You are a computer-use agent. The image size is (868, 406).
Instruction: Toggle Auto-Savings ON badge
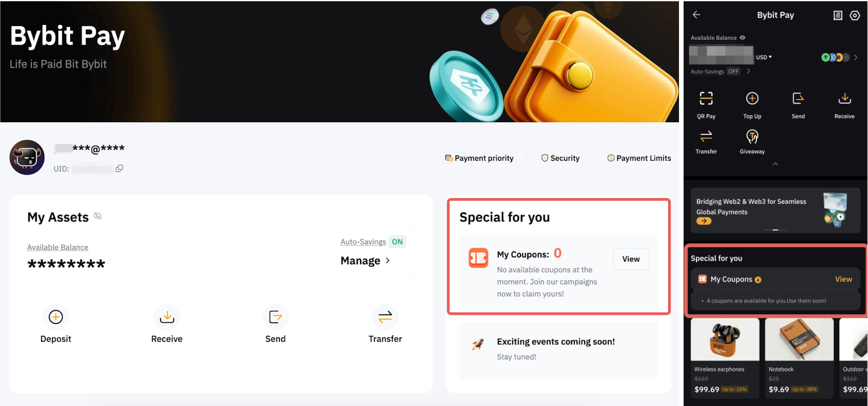point(397,242)
